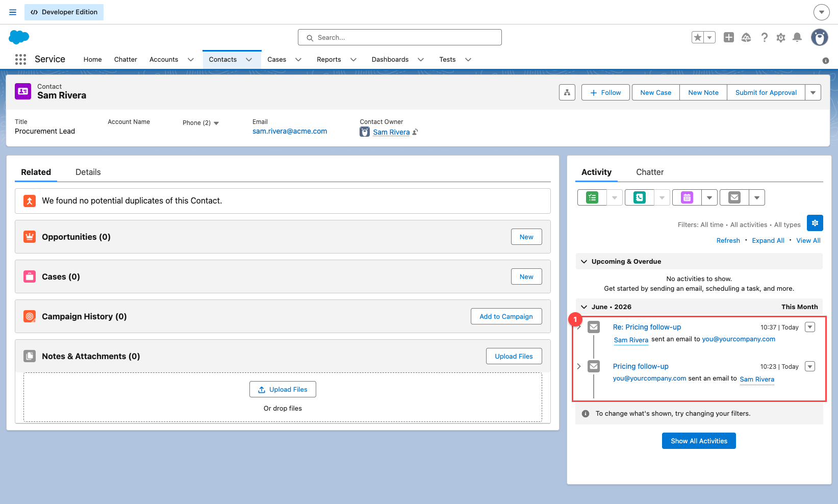The image size is (838, 504).
Task: Open the Email dropdown arrow
Action: pyautogui.click(x=757, y=197)
